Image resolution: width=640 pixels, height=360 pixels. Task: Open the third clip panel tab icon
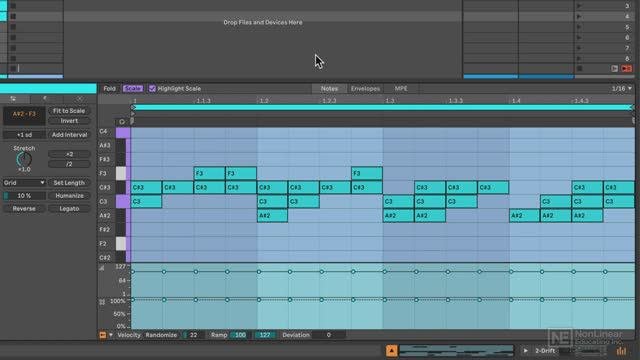pyautogui.click(x=79, y=99)
